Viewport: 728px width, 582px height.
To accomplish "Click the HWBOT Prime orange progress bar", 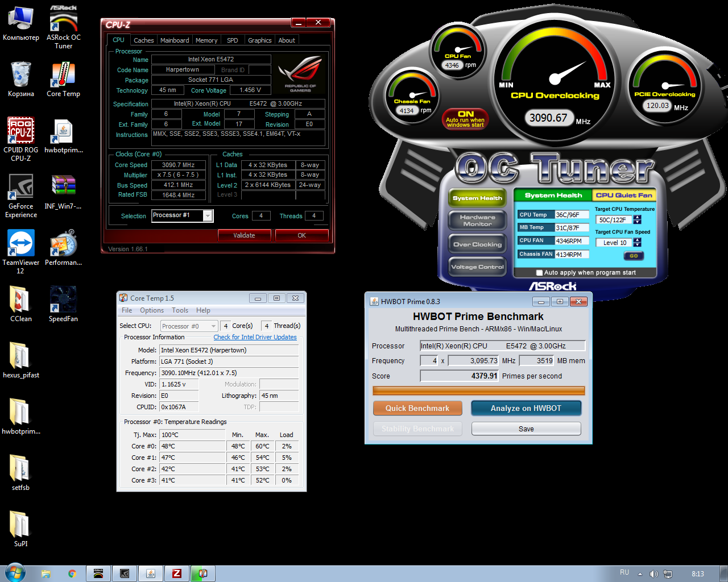I will (x=478, y=390).
